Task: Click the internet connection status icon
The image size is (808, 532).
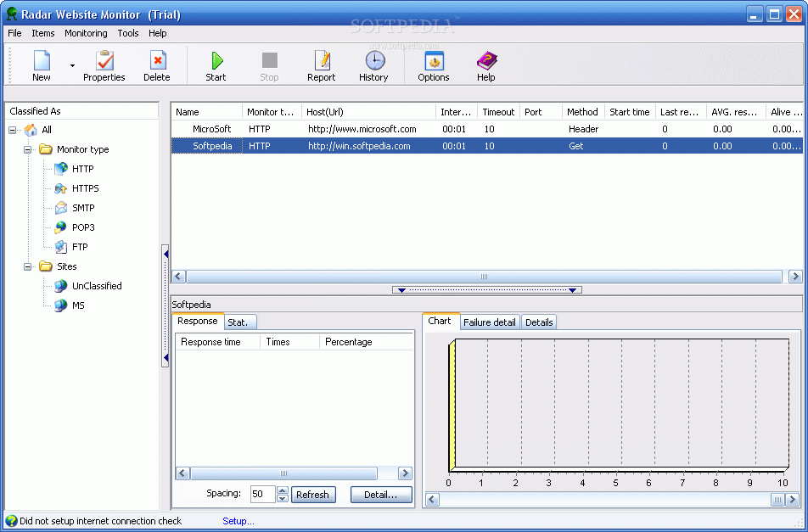Action: point(11,521)
